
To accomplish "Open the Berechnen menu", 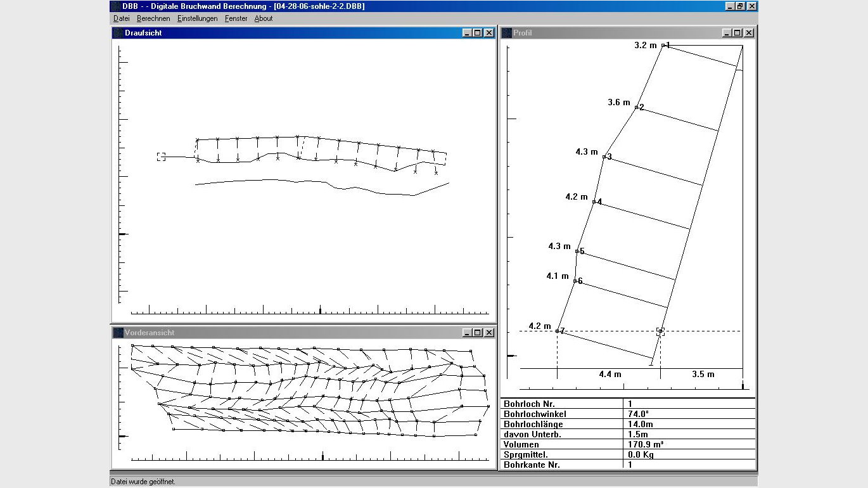I will click(x=153, y=18).
